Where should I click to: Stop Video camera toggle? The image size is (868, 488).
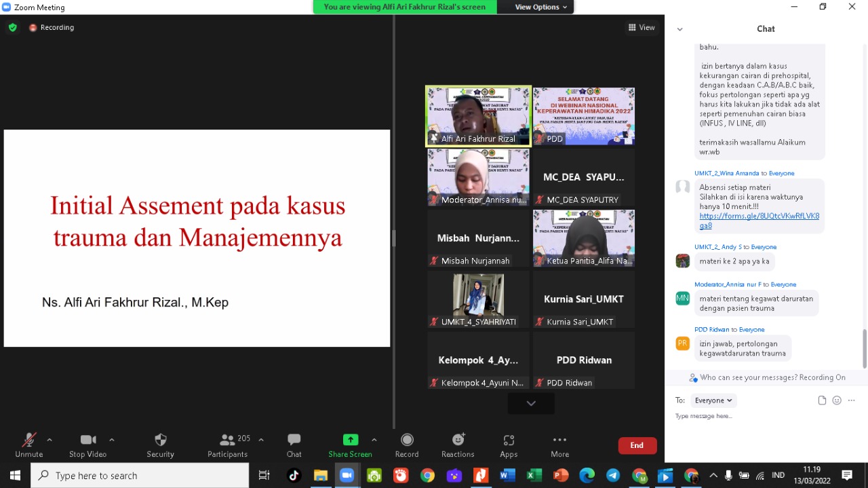pos(87,440)
